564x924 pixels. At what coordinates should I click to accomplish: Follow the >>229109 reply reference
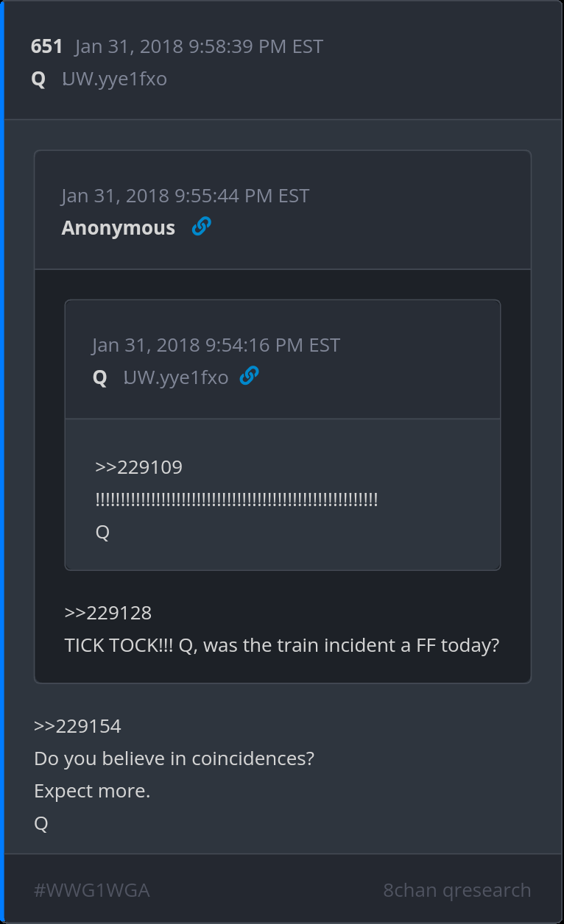pos(138,467)
